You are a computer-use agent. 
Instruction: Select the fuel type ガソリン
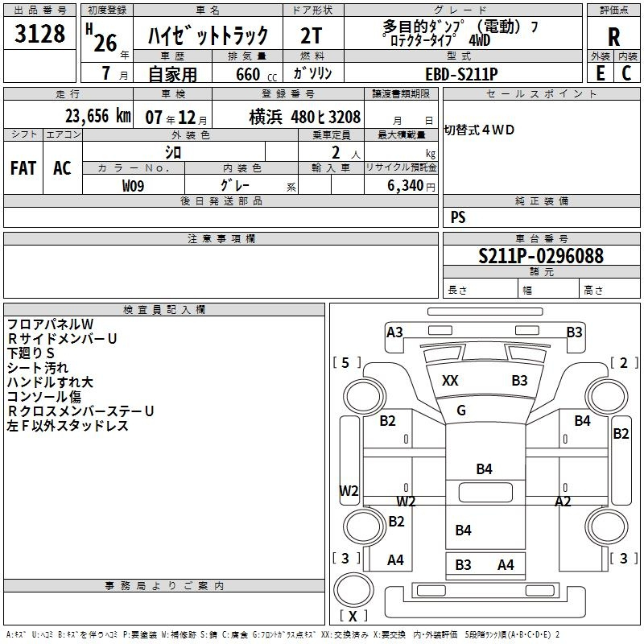(312, 73)
